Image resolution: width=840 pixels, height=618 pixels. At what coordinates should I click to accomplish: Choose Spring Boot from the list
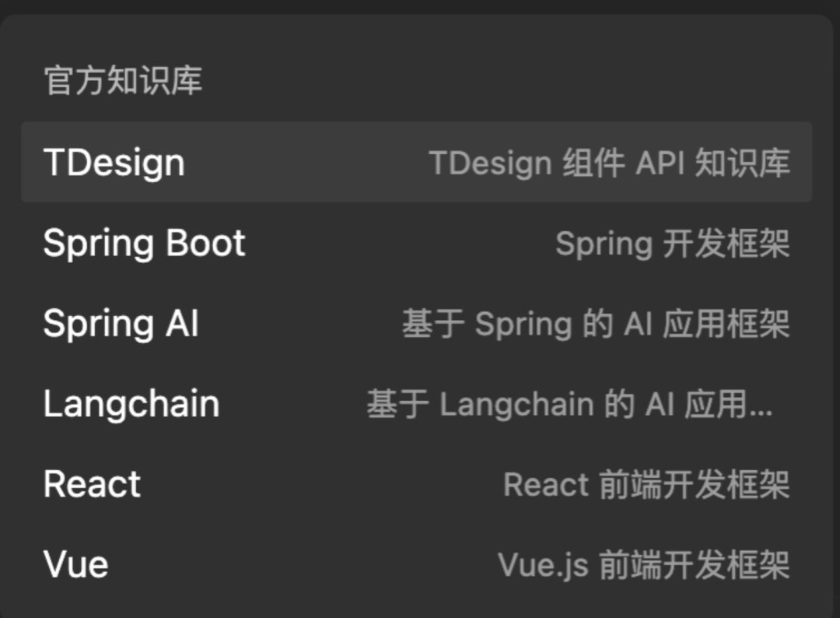click(416, 243)
